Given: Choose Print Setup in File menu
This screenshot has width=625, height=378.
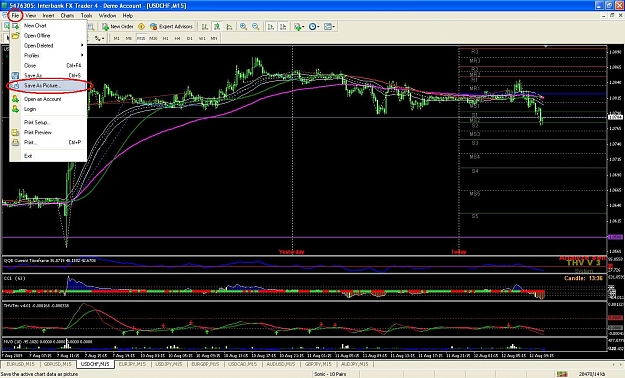Looking at the screenshot, I should point(48,122).
